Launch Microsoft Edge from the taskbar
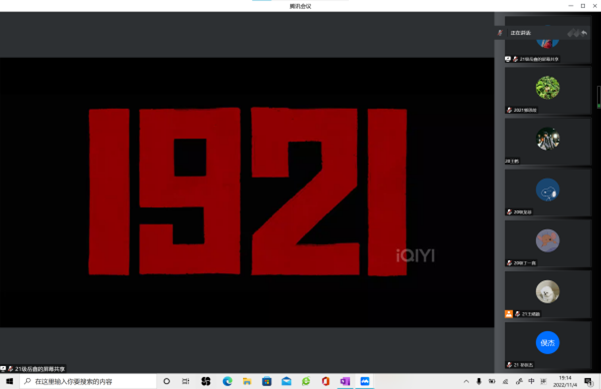The height and width of the screenshot is (389, 601). tap(227, 381)
